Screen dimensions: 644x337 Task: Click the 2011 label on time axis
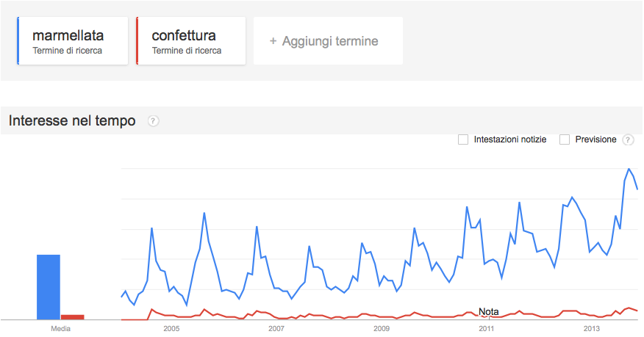[487, 328]
